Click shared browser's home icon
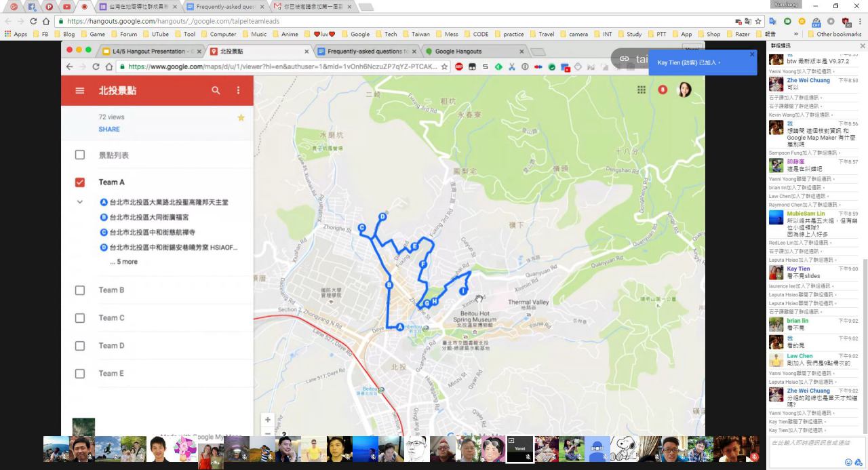 pos(108,66)
